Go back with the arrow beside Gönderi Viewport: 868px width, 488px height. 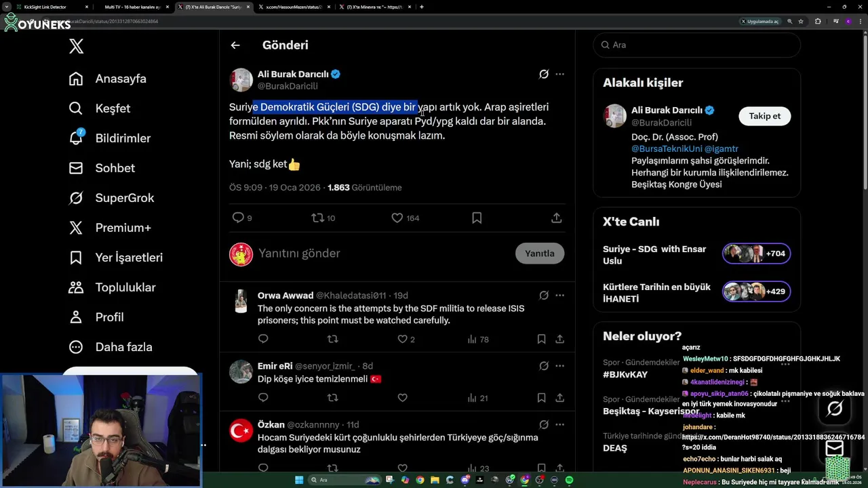tap(235, 45)
